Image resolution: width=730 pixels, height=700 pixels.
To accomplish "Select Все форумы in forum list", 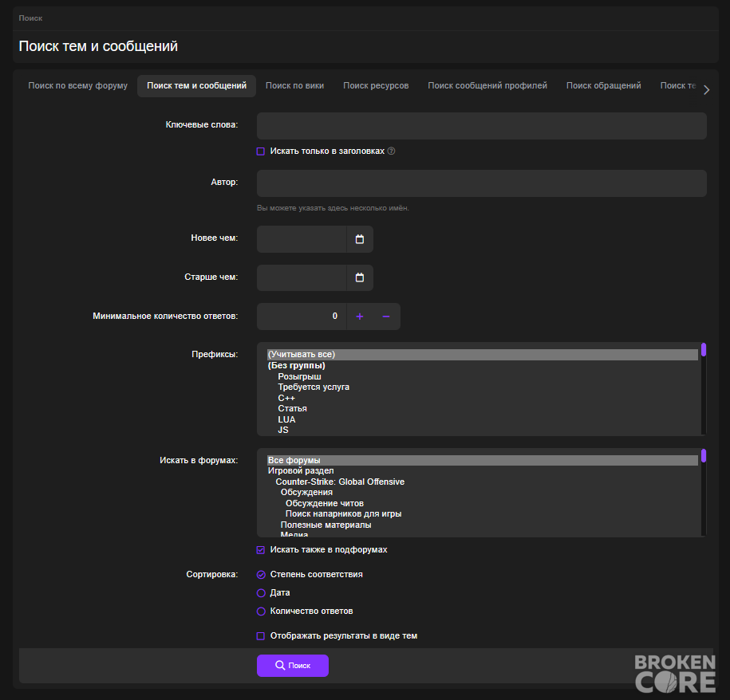I will pos(483,460).
